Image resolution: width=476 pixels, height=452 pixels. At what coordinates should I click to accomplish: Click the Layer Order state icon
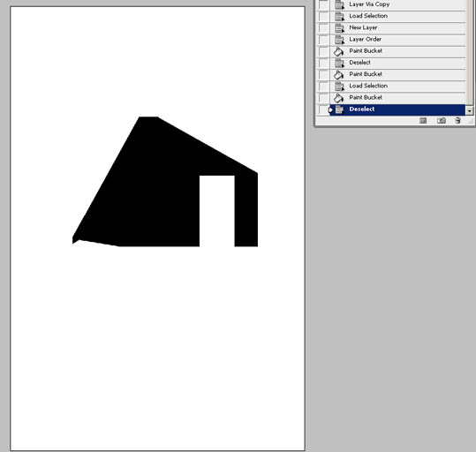[339, 40]
